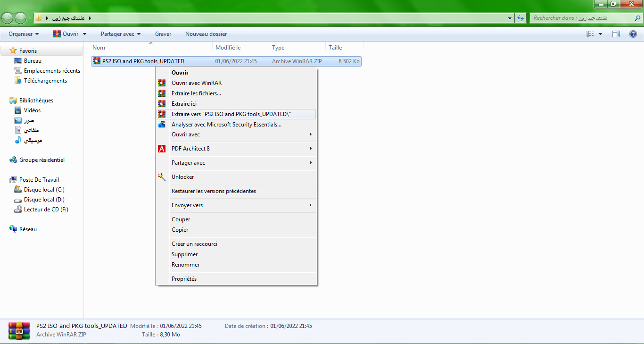Click the Microsoft Security Essentials scan icon

pyautogui.click(x=162, y=125)
